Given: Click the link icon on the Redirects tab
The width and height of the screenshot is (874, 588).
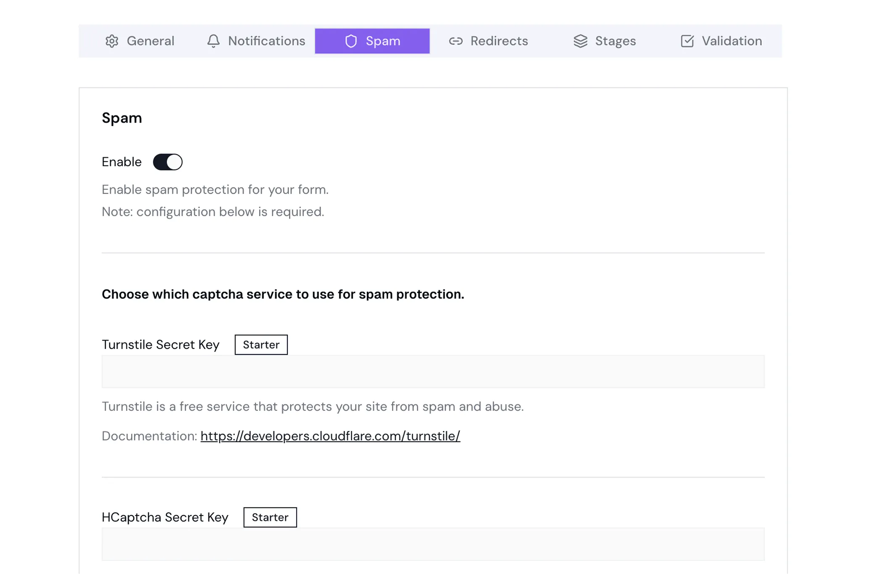Looking at the screenshot, I should click(x=455, y=41).
